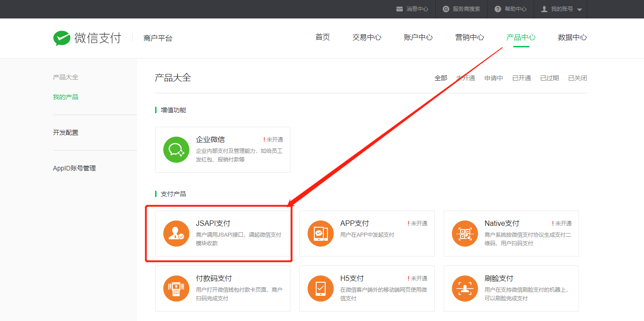Click 商户平台 label beside logo
644x321 pixels.
(x=158, y=38)
